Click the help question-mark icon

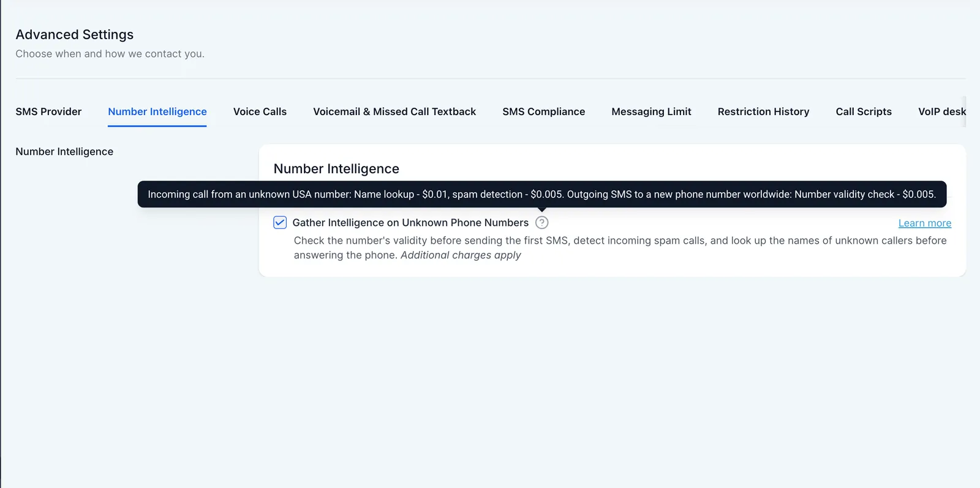(x=541, y=222)
